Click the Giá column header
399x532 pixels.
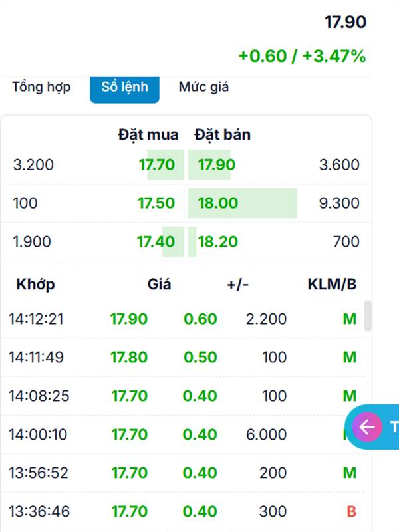(160, 285)
